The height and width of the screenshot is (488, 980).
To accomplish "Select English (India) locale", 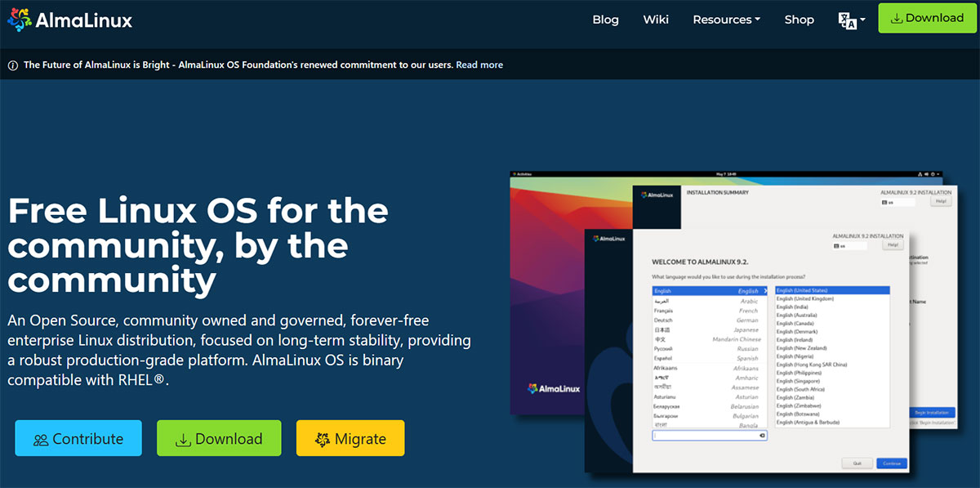I will coord(832,307).
